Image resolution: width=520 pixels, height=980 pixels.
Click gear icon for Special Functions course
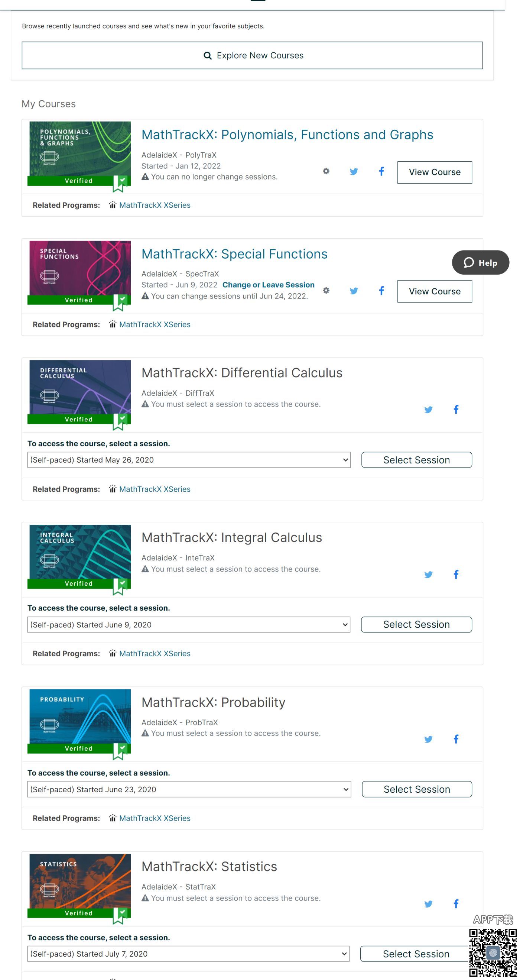(326, 291)
